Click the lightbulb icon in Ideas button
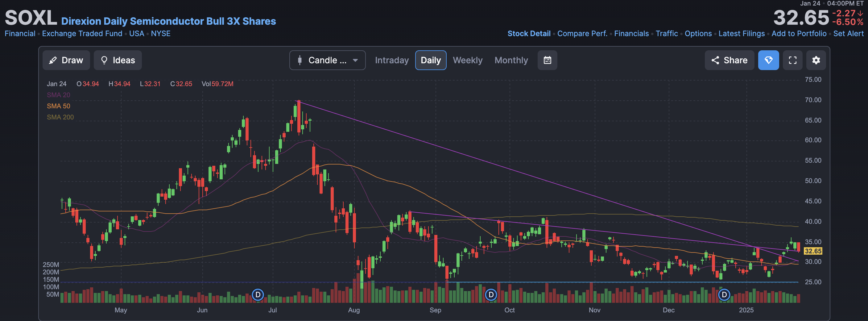Image resolution: width=868 pixels, height=321 pixels. 104,60
